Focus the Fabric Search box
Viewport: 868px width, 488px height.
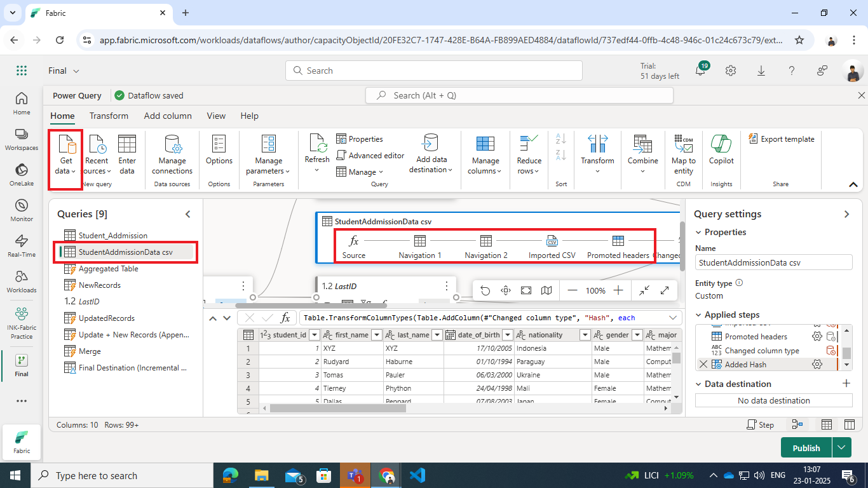pos(434,71)
